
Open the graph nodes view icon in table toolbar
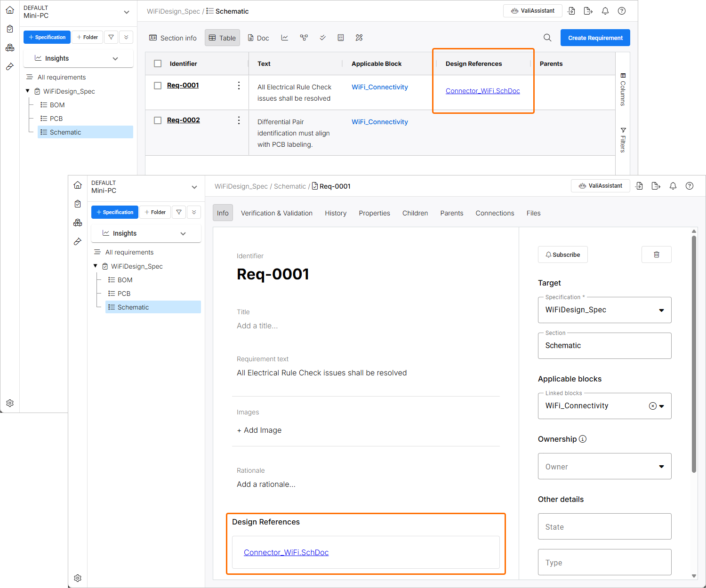click(304, 38)
